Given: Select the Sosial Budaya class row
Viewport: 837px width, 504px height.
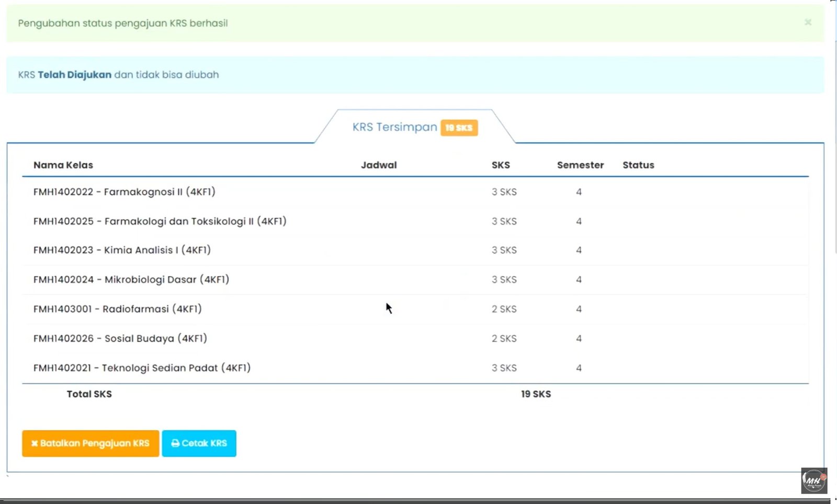Looking at the screenshot, I should [x=415, y=338].
